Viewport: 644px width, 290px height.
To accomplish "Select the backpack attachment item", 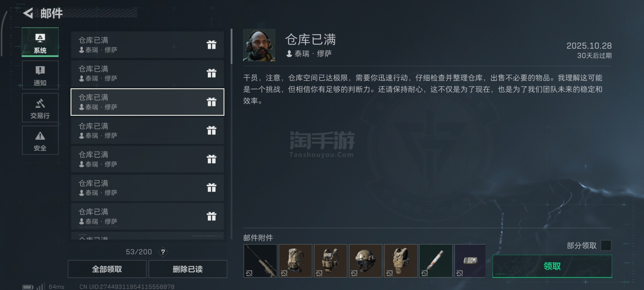I will 295,261.
